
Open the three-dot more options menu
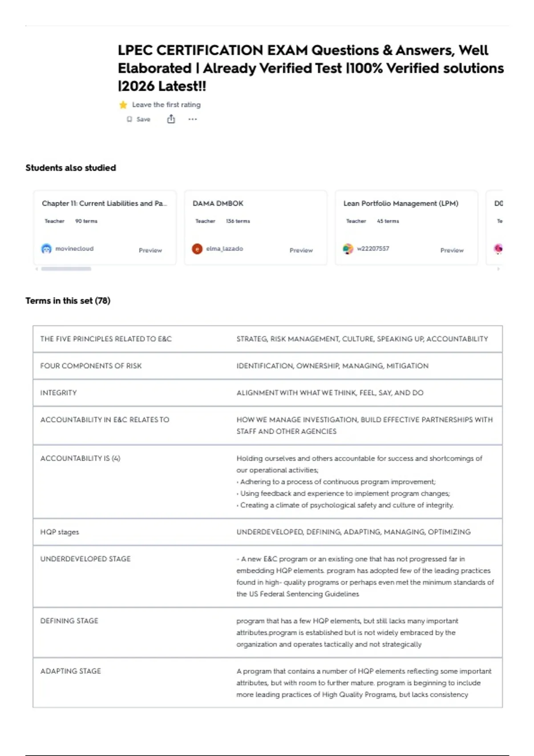(x=192, y=119)
